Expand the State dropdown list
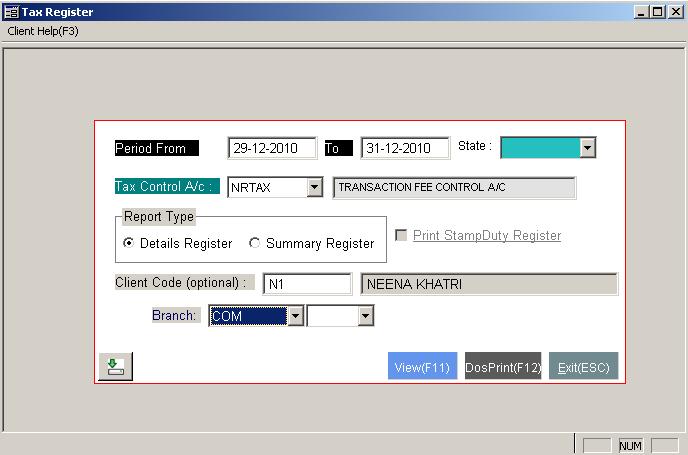The height and width of the screenshot is (455, 688). pyautogui.click(x=587, y=148)
